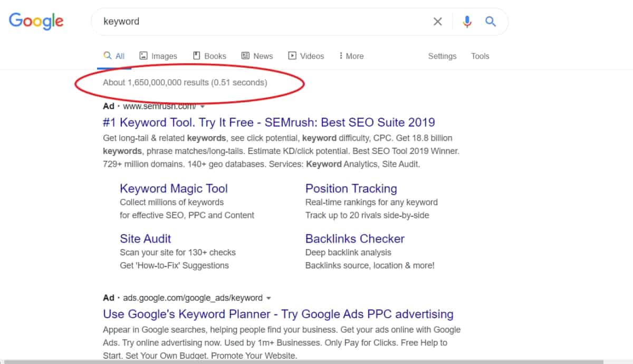
Task: Open 'Use Google's Keyword Planner' ad headline
Action: [278, 314]
